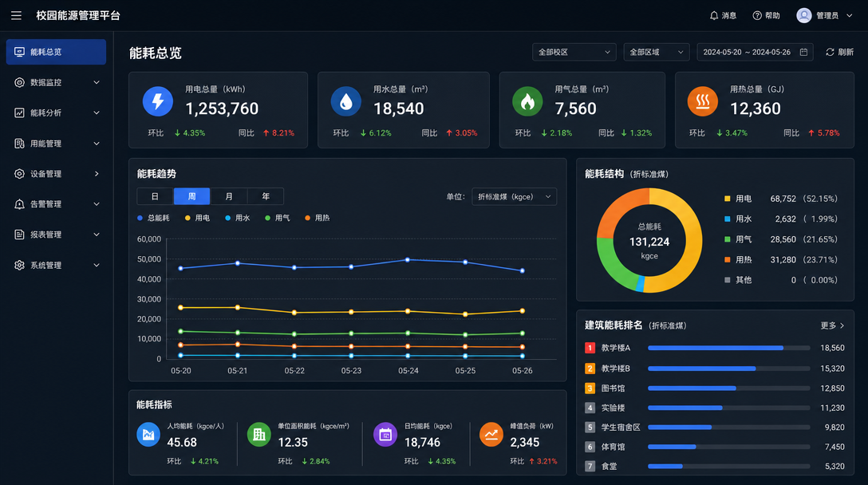Click the 用电总量 lightning bolt icon
The width and height of the screenshot is (868, 485).
pos(158,101)
